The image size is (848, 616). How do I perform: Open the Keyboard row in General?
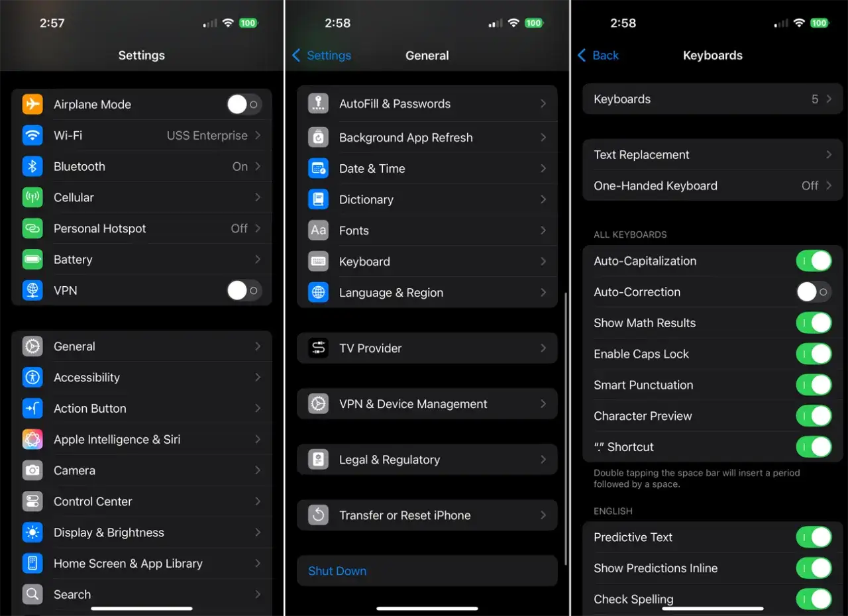coord(427,262)
